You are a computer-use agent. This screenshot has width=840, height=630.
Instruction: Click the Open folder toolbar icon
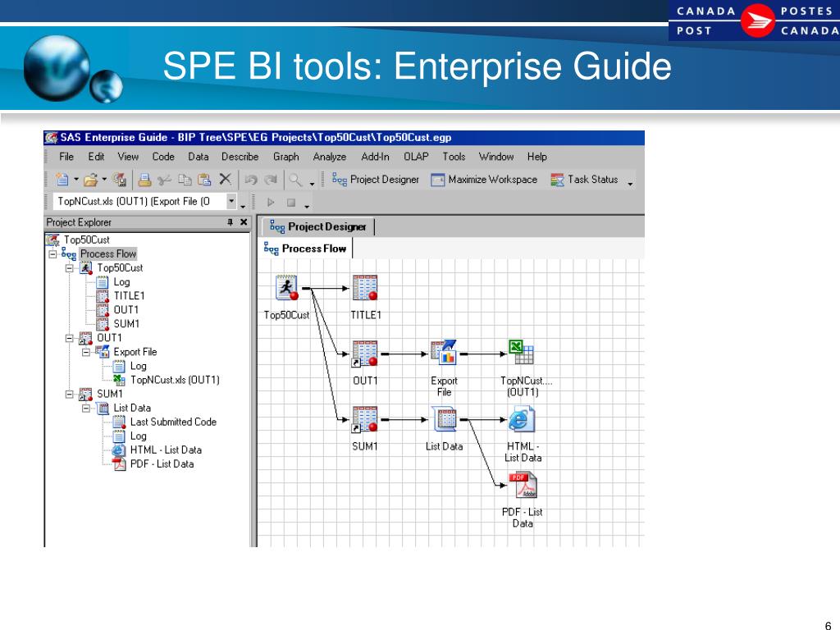pos(90,180)
